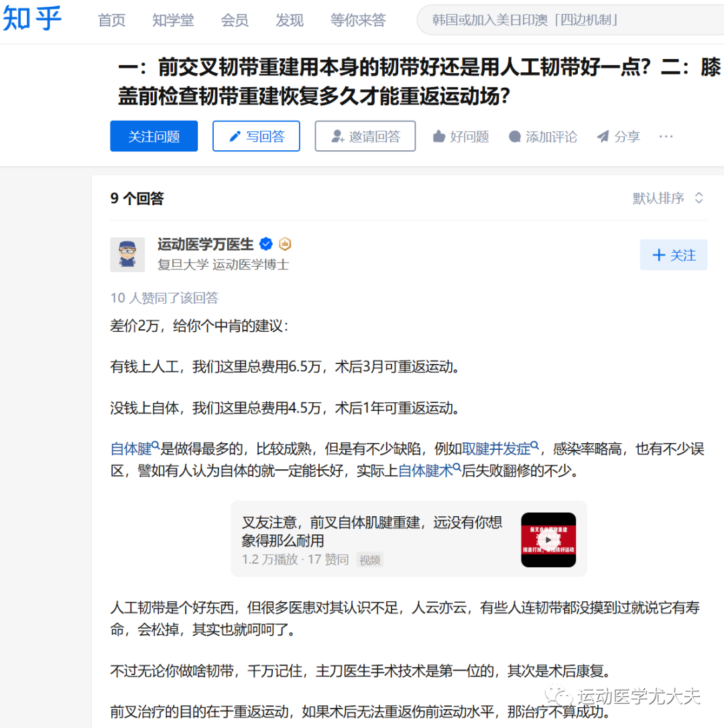Viewport: 724px width, 728px height.
Task: Focus the top search input box
Action: pos(570,20)
